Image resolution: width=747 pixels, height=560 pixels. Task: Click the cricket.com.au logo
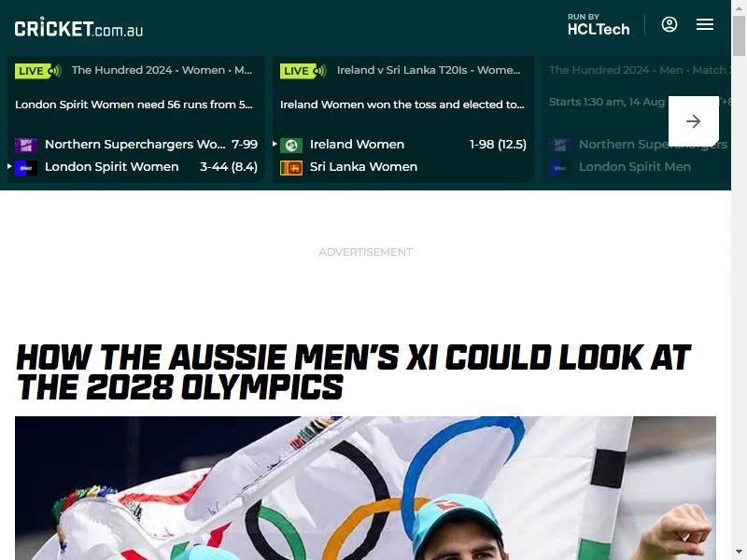[78, 27]
